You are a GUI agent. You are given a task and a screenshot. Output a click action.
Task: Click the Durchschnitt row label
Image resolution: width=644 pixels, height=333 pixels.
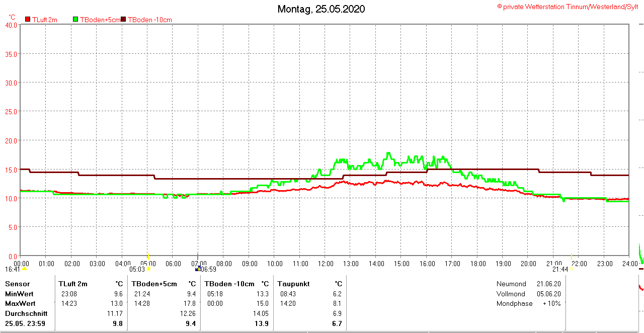click(x=26, y=313)
